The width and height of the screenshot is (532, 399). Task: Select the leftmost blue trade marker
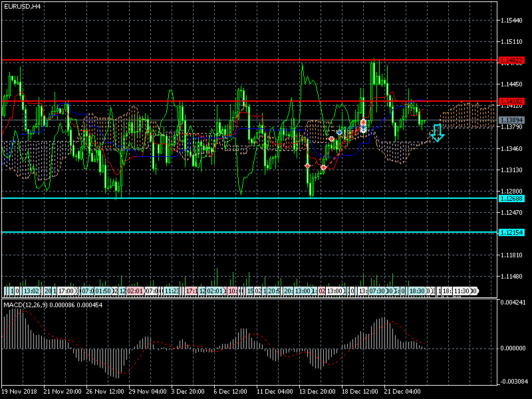340,133
